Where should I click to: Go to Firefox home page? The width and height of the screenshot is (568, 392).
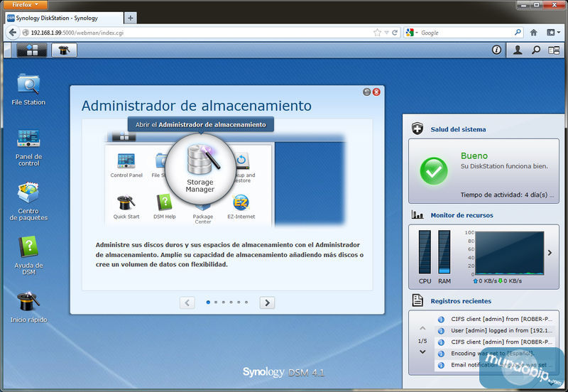click(534, 33)
